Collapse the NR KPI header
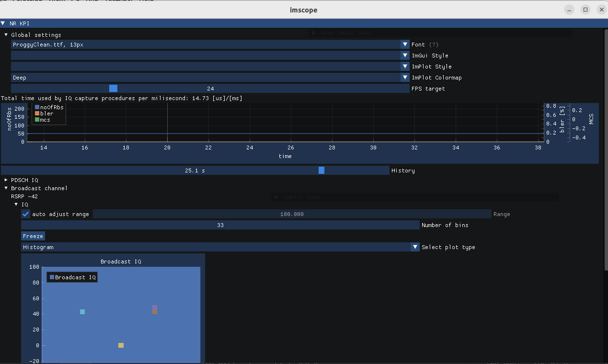 coord(3,23)
